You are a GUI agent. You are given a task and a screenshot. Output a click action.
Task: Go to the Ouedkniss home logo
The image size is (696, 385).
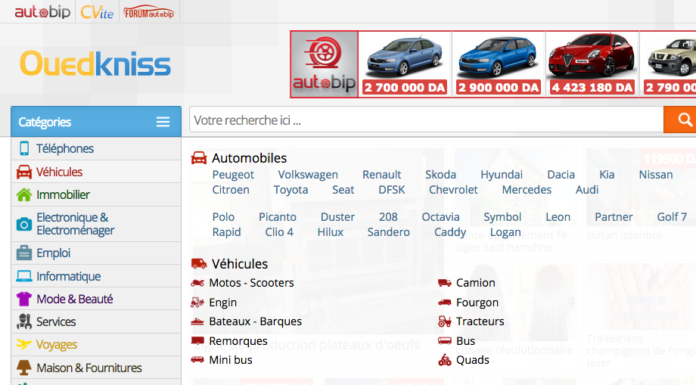[x=95, y=64]
